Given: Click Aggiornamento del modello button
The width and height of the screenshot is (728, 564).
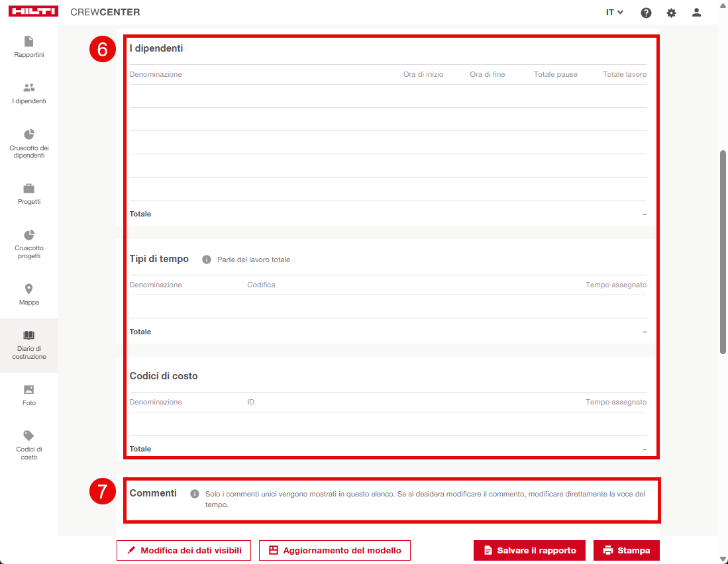Looking at the screenshot, I should (x=335, y=551).
